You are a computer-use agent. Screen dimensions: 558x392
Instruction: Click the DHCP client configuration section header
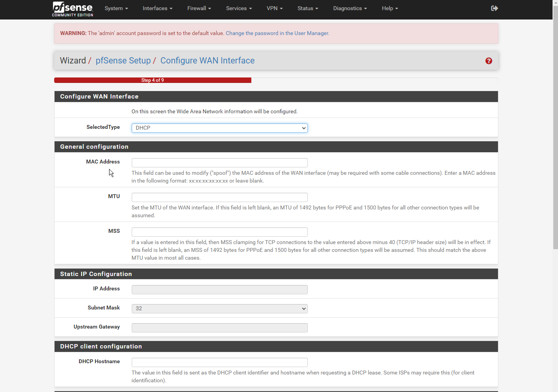click(276, 346)
